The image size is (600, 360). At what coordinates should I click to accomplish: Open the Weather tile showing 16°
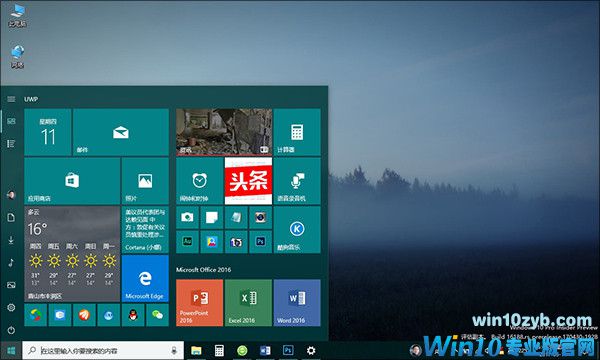[x=72, y=254]
